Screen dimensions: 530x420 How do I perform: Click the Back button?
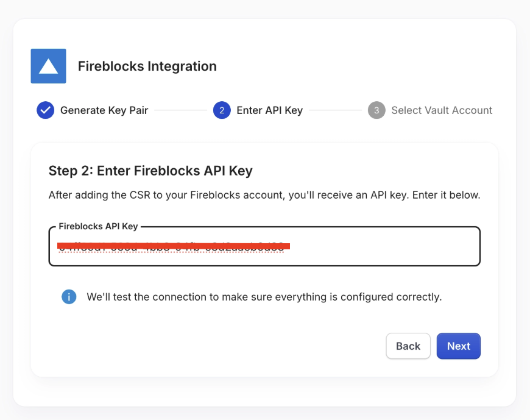[408, 346]
